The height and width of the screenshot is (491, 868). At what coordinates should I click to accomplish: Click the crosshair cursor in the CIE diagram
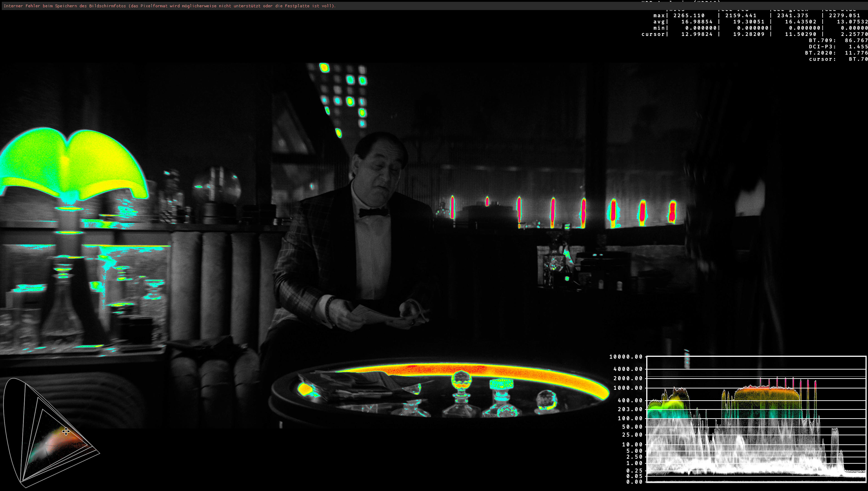tap(66, 431)
